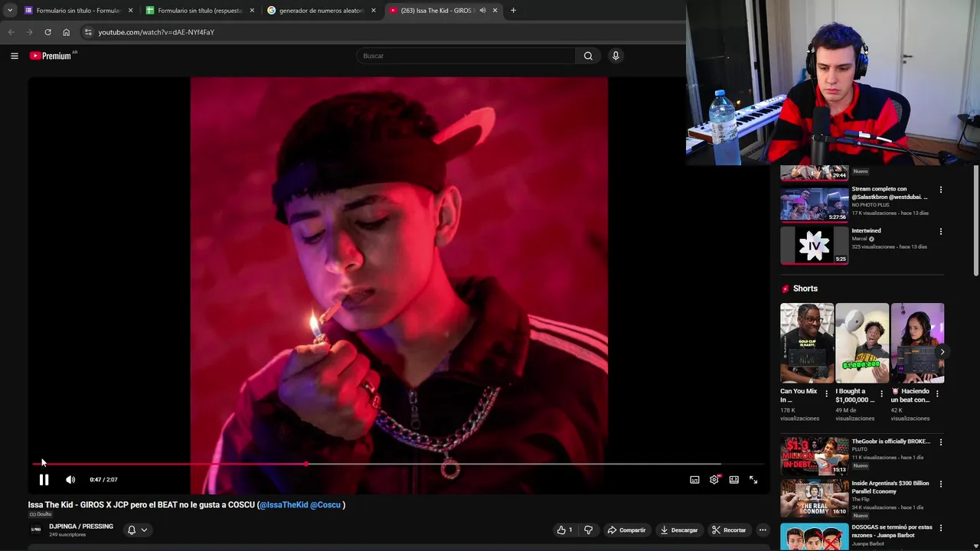This screenshot has height=551, width=980.
Task: Open options for I Bought a $1,000,000 short
Action: [881, 394]
